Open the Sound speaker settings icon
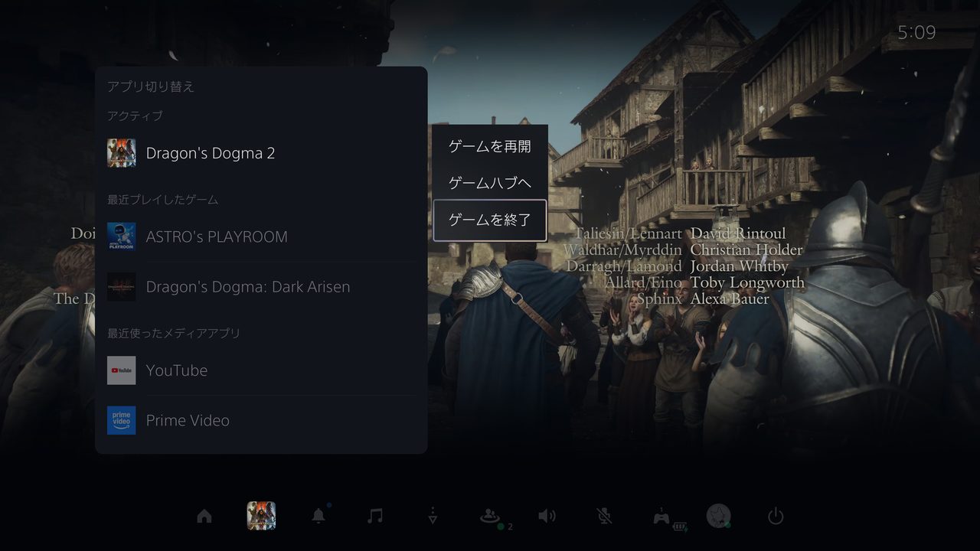Screen dimensions: 980x551 [x=547, y=516]
